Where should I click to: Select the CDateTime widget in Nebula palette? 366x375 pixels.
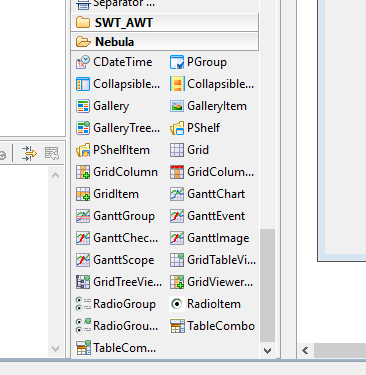[114, 62]
